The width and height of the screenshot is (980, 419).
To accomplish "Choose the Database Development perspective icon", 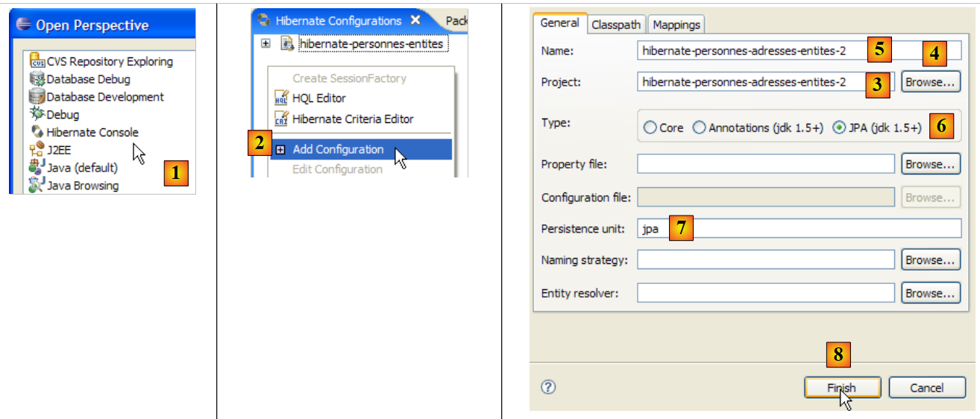I will 37,97.
